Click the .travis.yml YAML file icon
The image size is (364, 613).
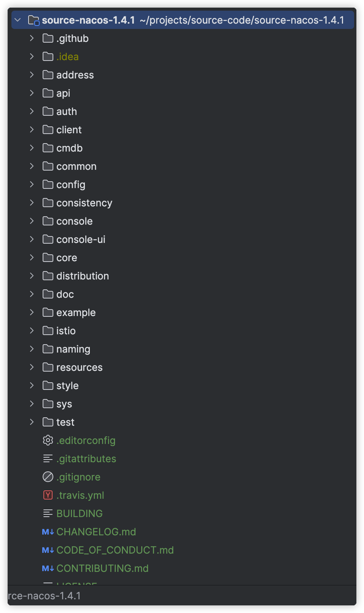tap(48, 495)
